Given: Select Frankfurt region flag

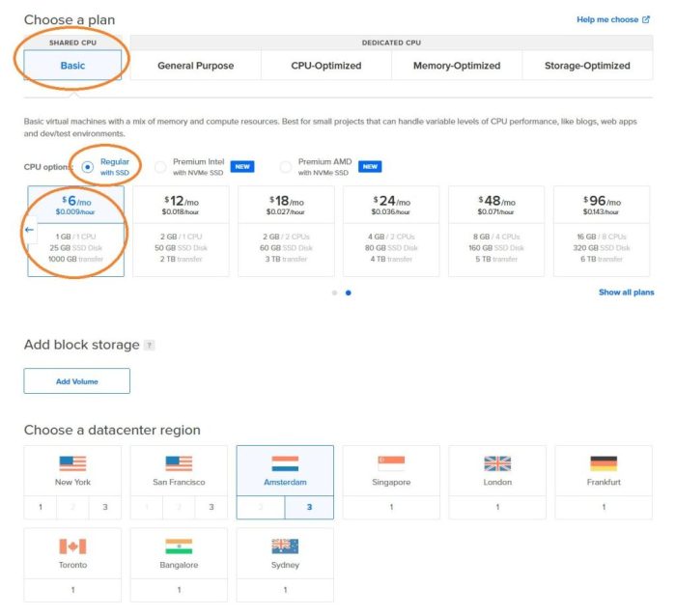Looking at the screenshot, I should [604, 463].
